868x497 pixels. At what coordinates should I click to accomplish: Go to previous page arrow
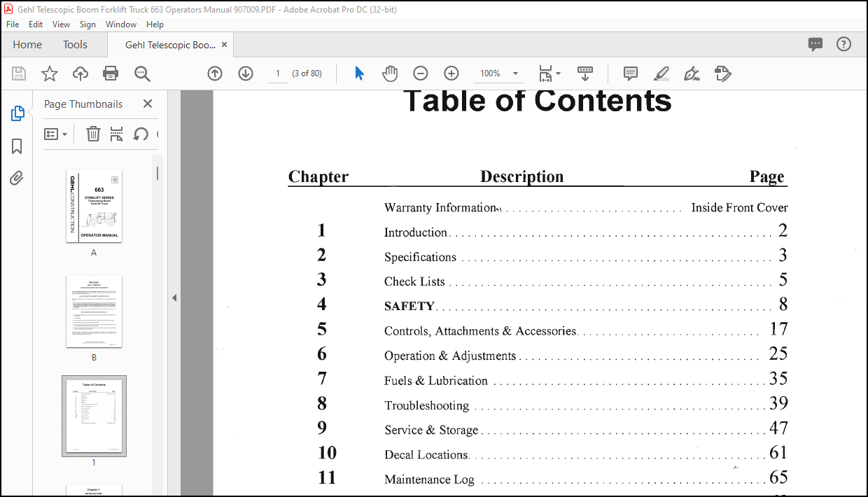coord(215,73)
